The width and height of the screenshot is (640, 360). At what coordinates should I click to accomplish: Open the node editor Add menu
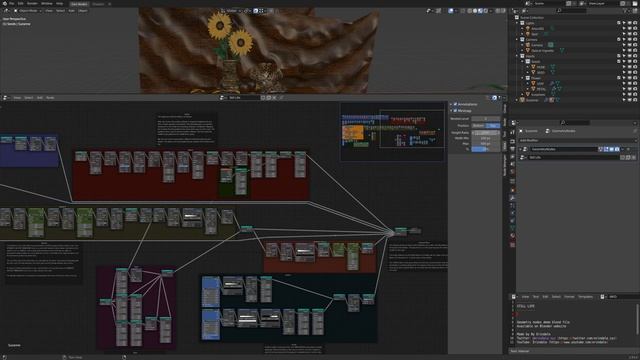tap(40, 98)
